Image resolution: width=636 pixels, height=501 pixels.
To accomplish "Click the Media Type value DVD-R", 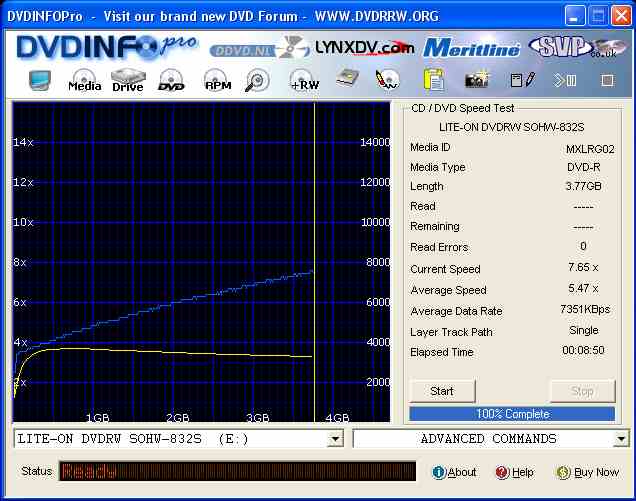I will (x=584, y=167).
